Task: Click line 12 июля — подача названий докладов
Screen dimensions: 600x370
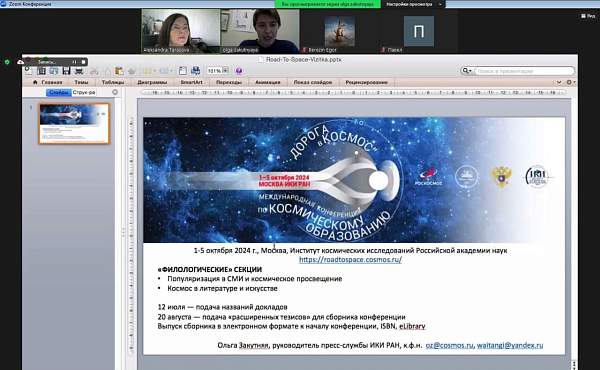Action: tap(222, 307)
